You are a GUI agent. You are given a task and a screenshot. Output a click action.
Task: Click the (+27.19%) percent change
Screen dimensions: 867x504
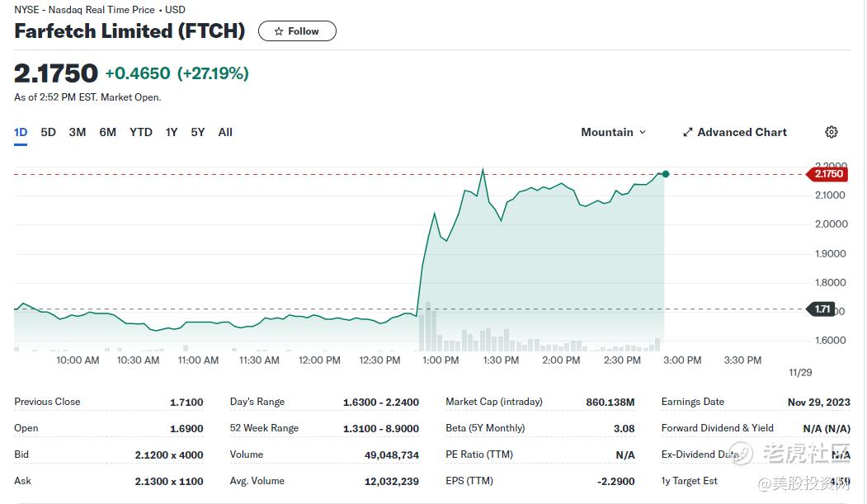tap(213, 73)
